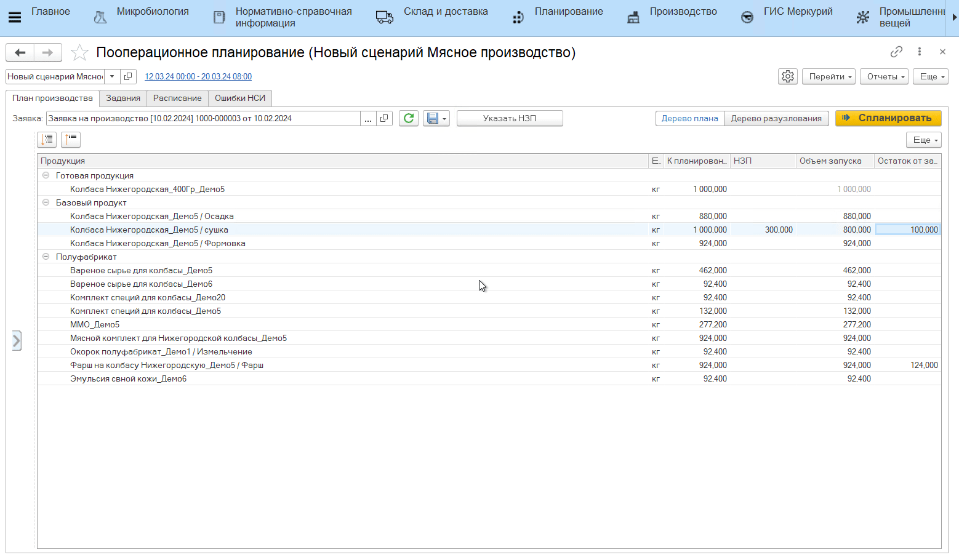Open the Отчеты dropdown menu

point(884,76)
